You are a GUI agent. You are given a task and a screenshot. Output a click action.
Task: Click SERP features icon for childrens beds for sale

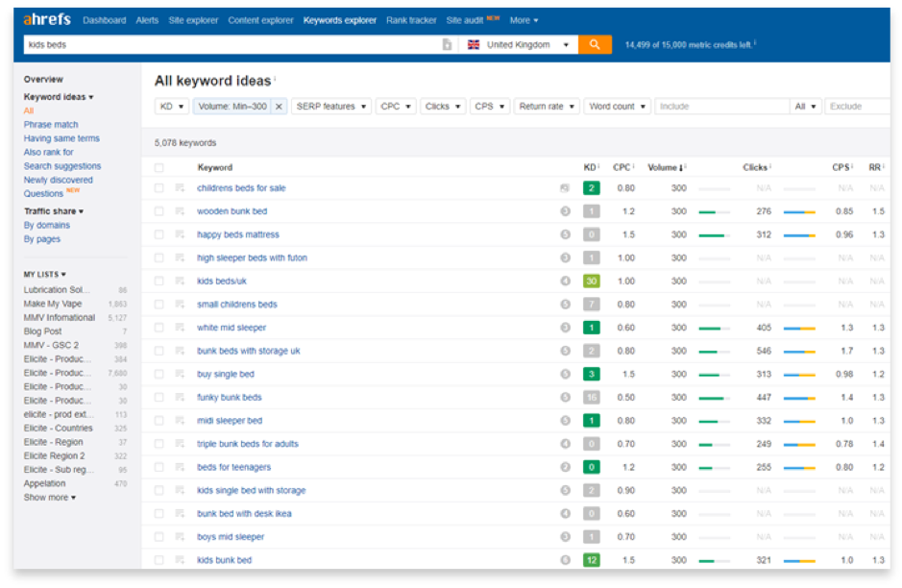point(565,188)
